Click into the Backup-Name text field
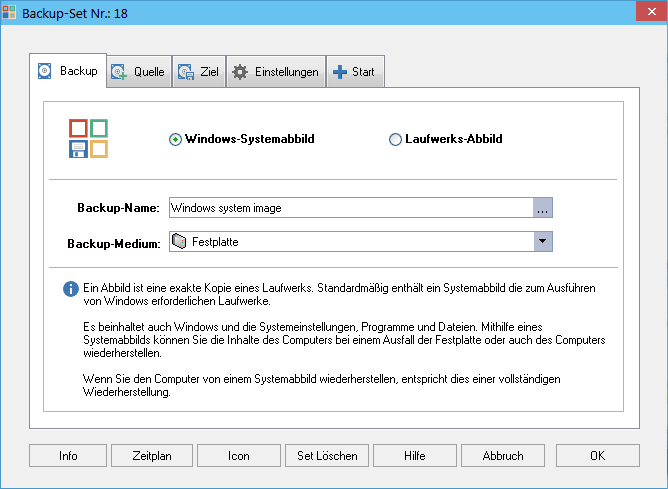The image size is (668, 489). [351, 207]
